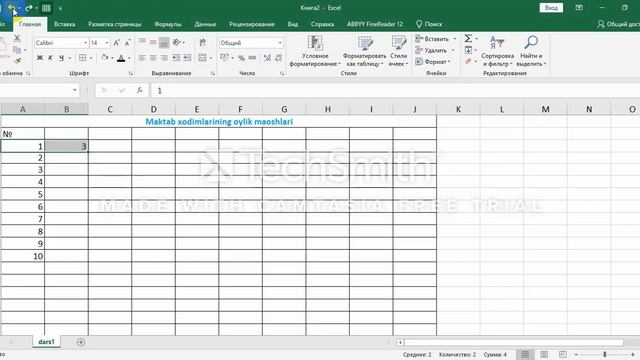
Task: Click the Wrap Text icon
Action: (x=202, y=42)
